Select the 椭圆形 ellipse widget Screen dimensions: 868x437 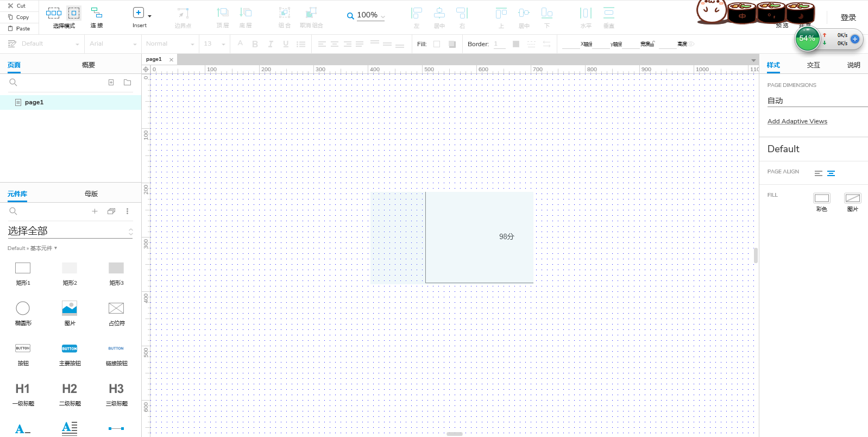click(23, 314)
